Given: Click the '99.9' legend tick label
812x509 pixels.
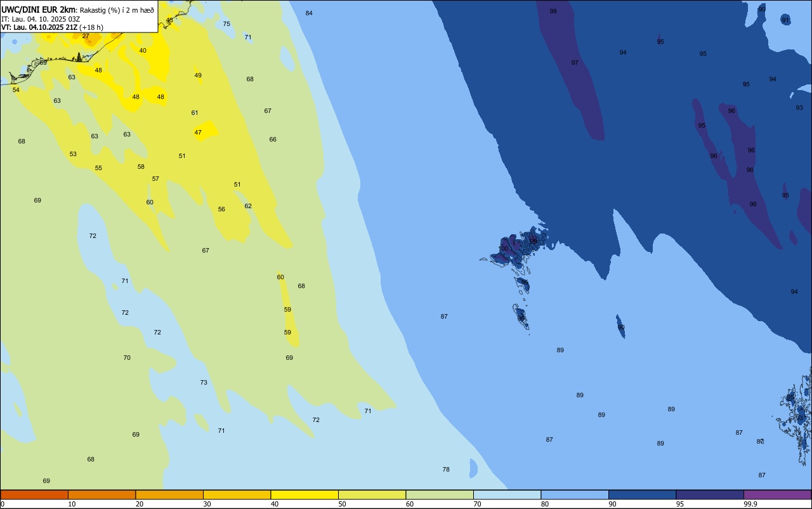Looking at the screenshot, I should [750, 504].
